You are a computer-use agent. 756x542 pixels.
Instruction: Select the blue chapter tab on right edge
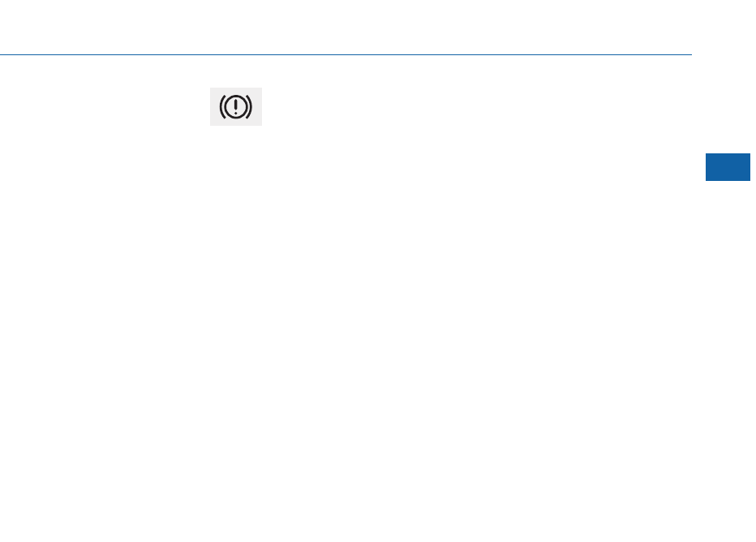tap(728, 167)
